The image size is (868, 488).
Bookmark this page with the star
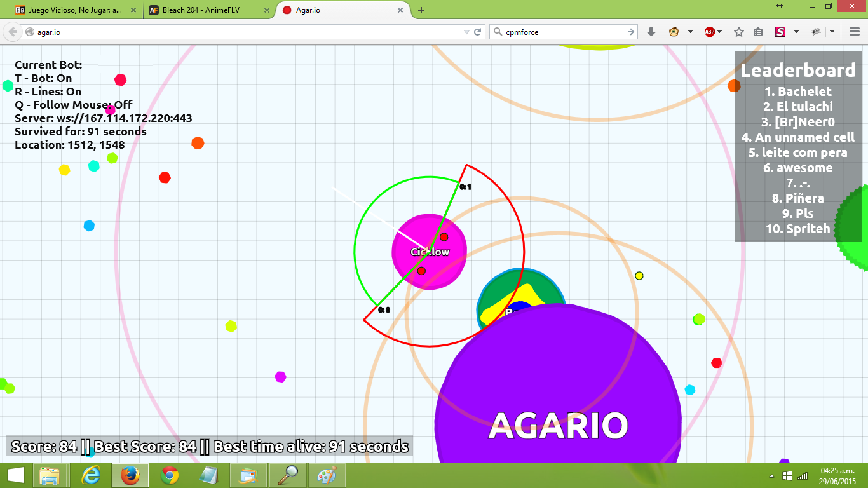[x=738, y=32]
